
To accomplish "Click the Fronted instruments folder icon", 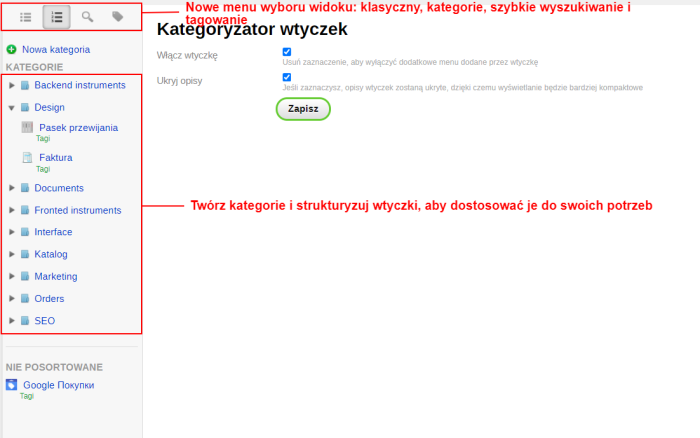I will (x=25, y=210).
